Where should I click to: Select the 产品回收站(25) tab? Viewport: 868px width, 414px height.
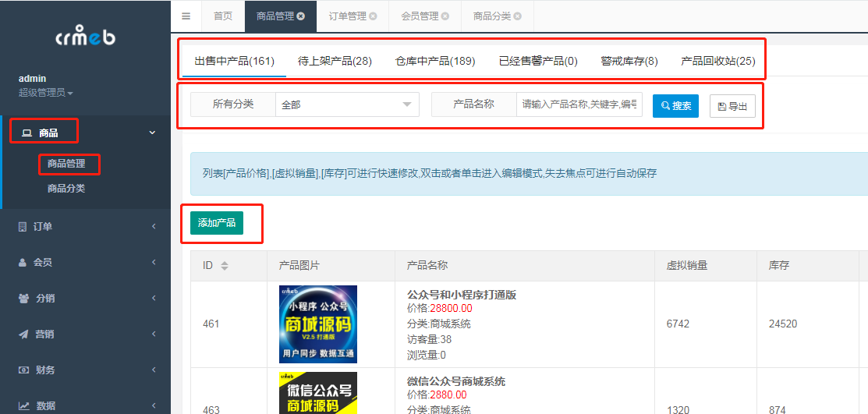(x=718, y=61)
